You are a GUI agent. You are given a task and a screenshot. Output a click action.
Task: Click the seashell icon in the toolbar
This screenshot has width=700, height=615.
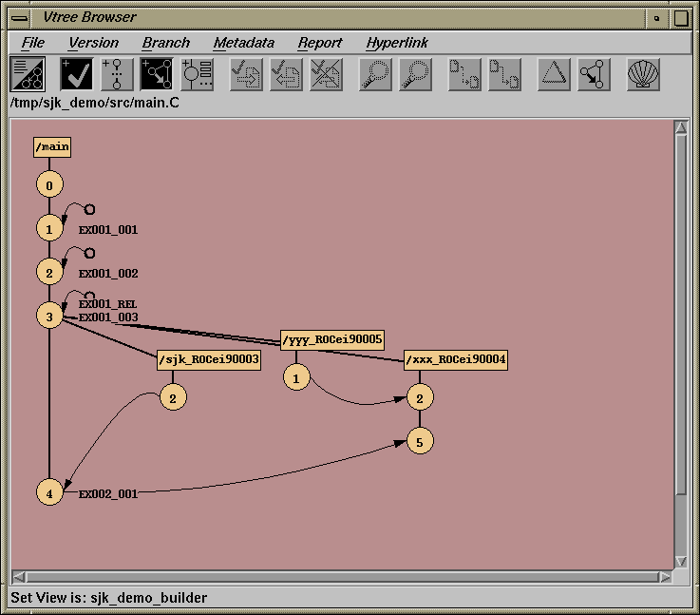(643, 74)
